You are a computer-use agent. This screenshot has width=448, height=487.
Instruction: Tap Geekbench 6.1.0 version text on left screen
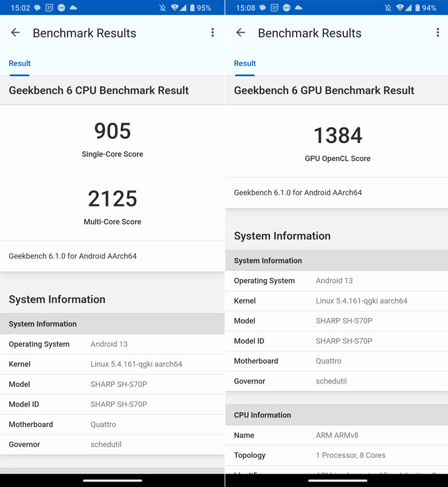pyautogui.click(x=73, y=256)
